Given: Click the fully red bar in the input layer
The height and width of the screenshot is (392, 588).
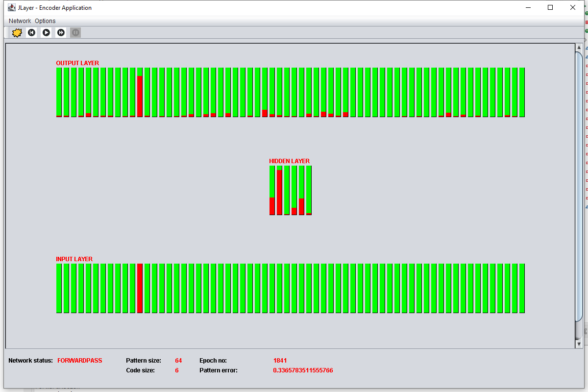Looking at the screenshot, I should click(140, 288).
